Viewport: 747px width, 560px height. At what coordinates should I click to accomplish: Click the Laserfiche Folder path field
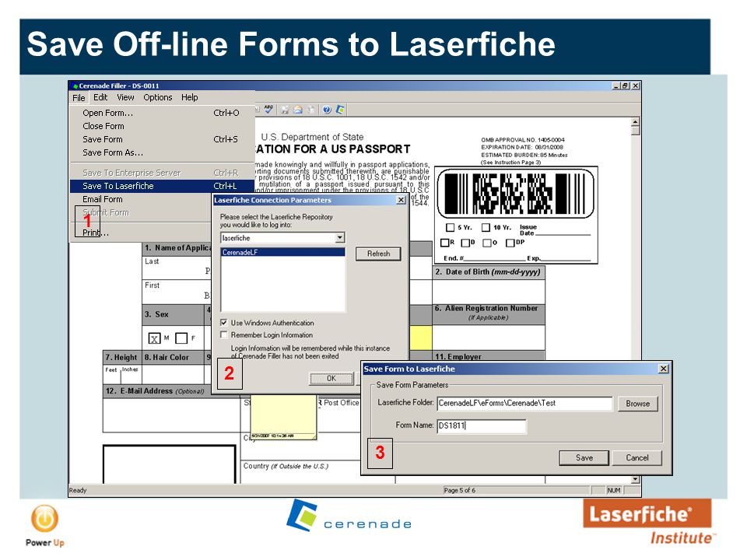524,404
